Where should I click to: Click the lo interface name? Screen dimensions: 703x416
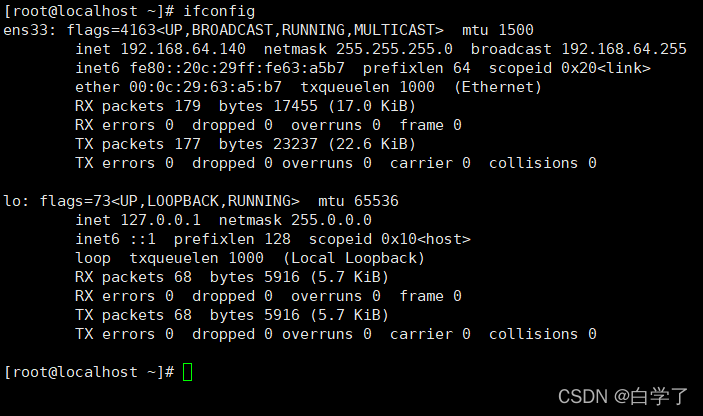click(x=13, y=201)
